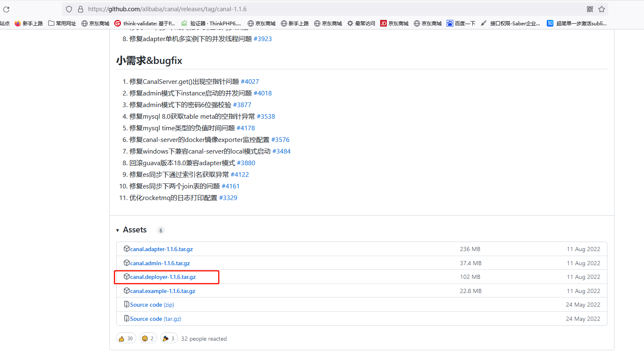The image size is (644, 354).
Task: Click the package icon beside canal.deployer-1.1.6.tar.gz
Action: tap(127, 276)
